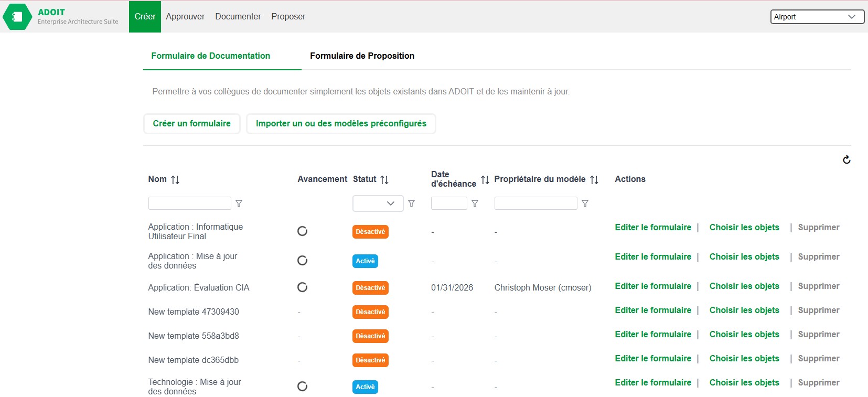Click Créer un formulaire button
The height and width of the screenshot is (397, 868).
point(192,124)
